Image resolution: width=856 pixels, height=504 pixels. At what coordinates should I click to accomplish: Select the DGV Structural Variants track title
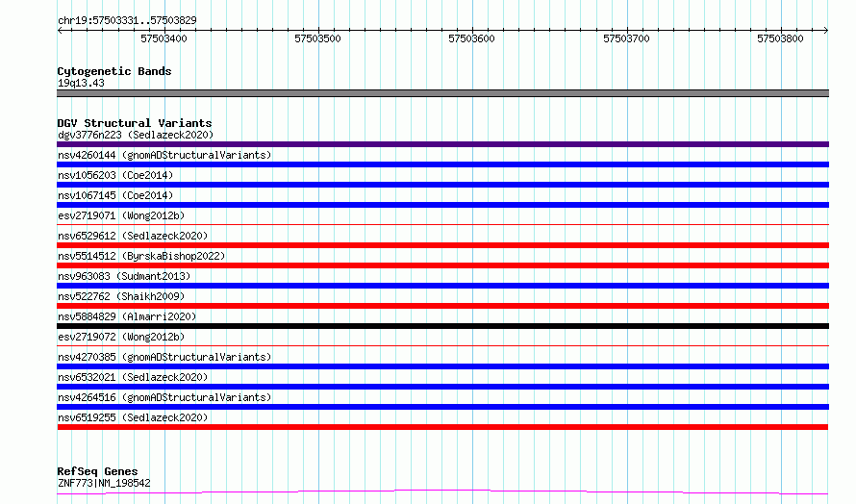click(135, 123)
